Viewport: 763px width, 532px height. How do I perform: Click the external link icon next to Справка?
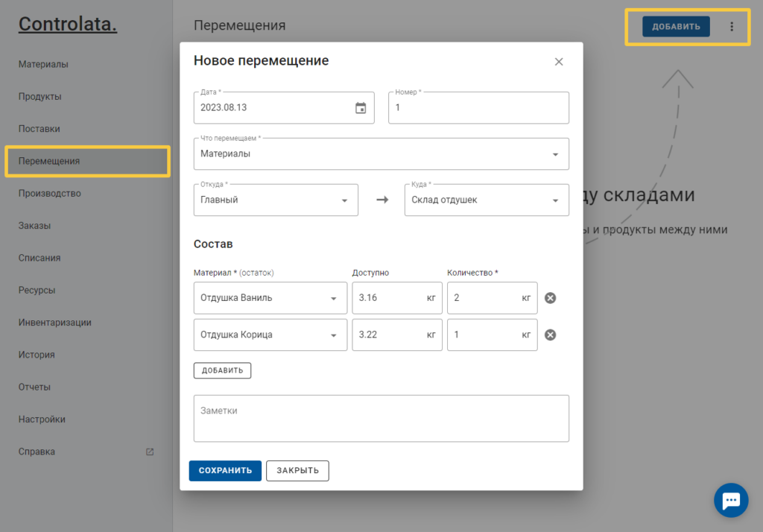150,452
